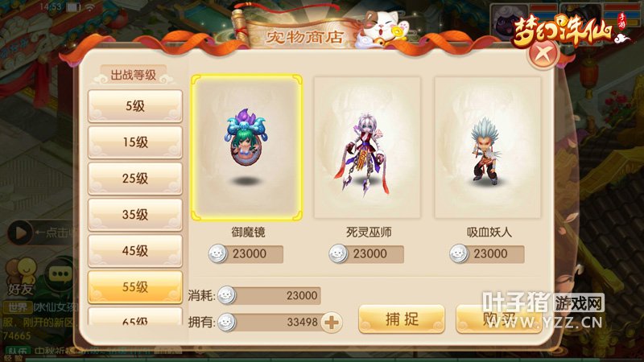
Task: Close the pet shop with red X
Action: (x=543, y=54)
